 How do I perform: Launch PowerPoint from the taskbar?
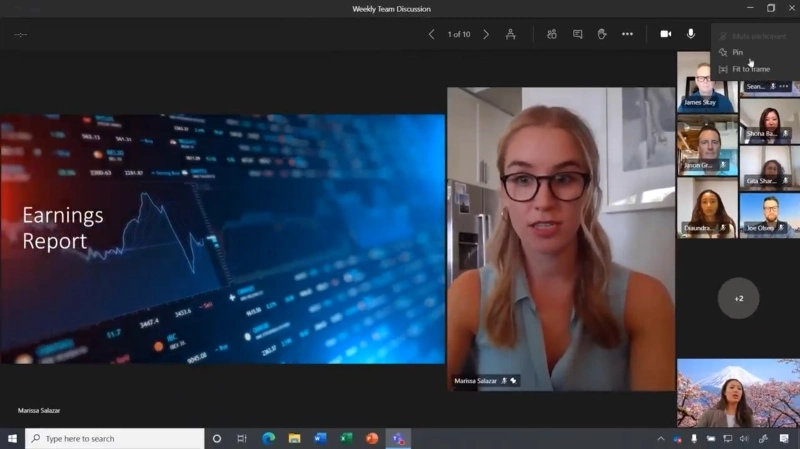pyautogui.click(x=373, y=438)
